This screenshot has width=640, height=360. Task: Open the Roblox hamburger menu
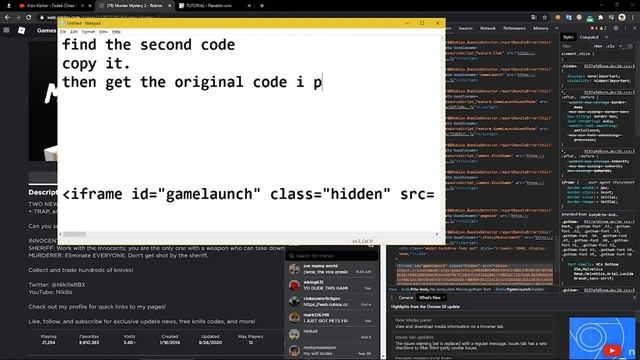click(7, 30)
